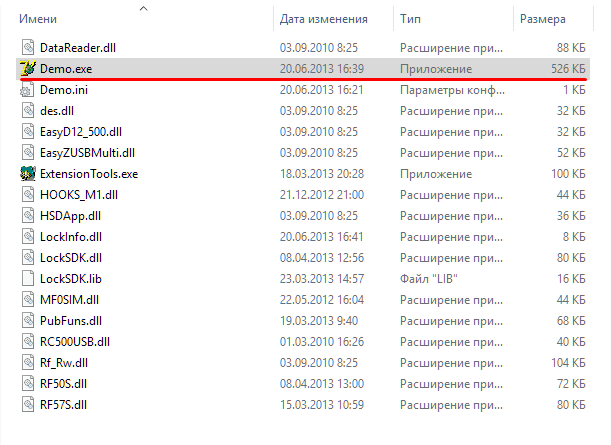Select the file name LockSDK.lib
Viewport: 611px width, 445px height.
(71, 279)
